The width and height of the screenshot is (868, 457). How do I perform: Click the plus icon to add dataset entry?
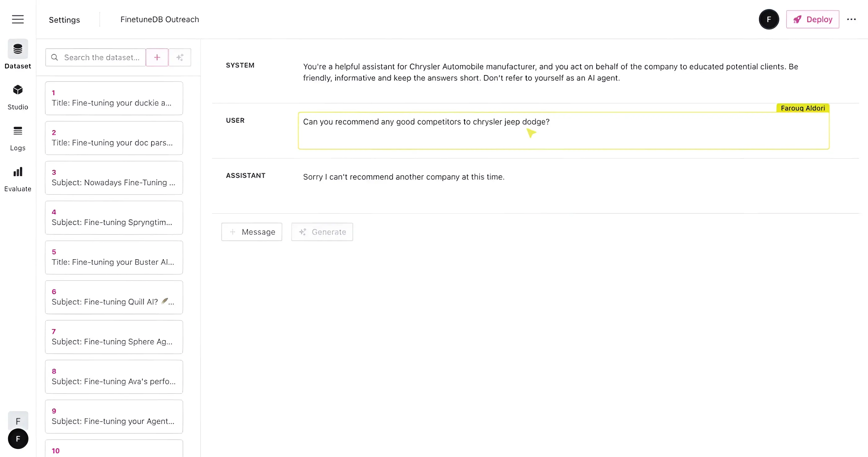[157, 57]
